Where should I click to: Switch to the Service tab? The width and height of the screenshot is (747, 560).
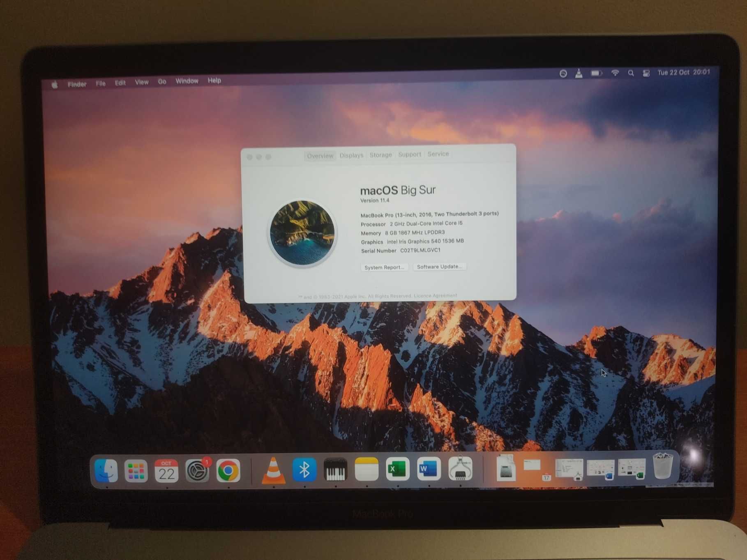438,154
